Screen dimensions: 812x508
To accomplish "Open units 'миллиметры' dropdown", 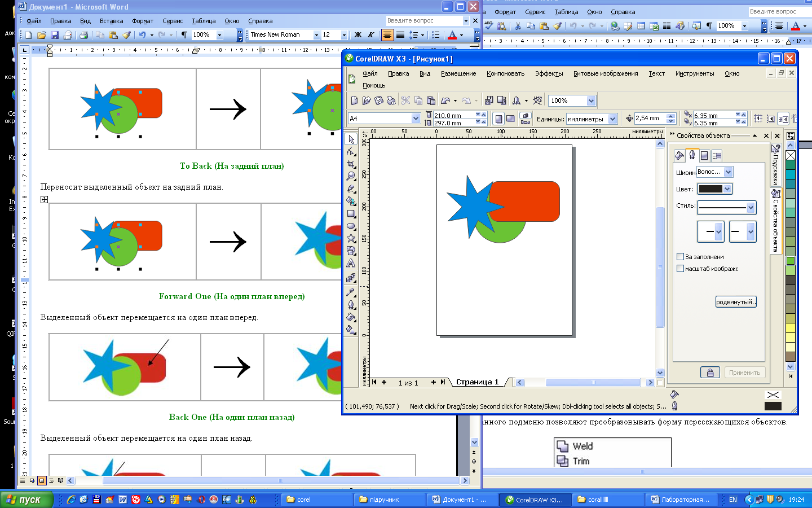I will tap(612, 119).
